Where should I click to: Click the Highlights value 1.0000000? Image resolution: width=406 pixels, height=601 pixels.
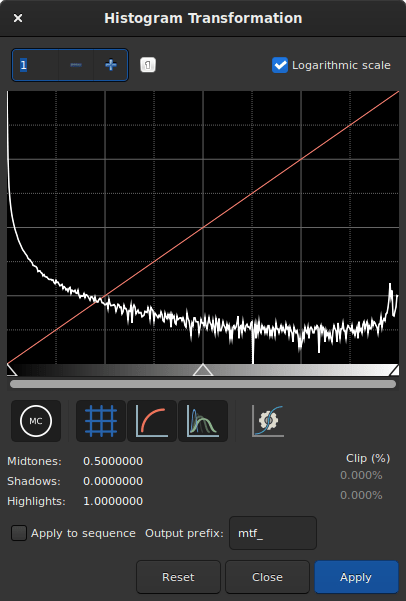point(113,501)
